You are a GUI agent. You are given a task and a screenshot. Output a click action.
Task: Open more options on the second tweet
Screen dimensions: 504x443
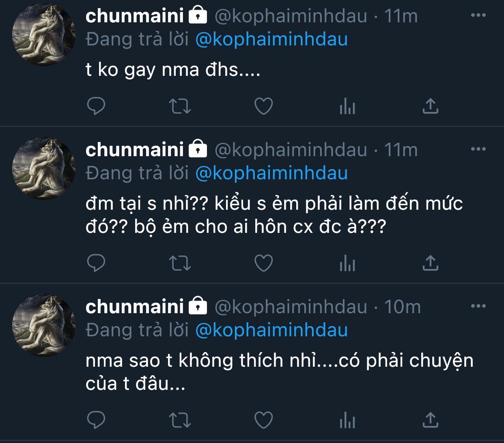point(478,149)
